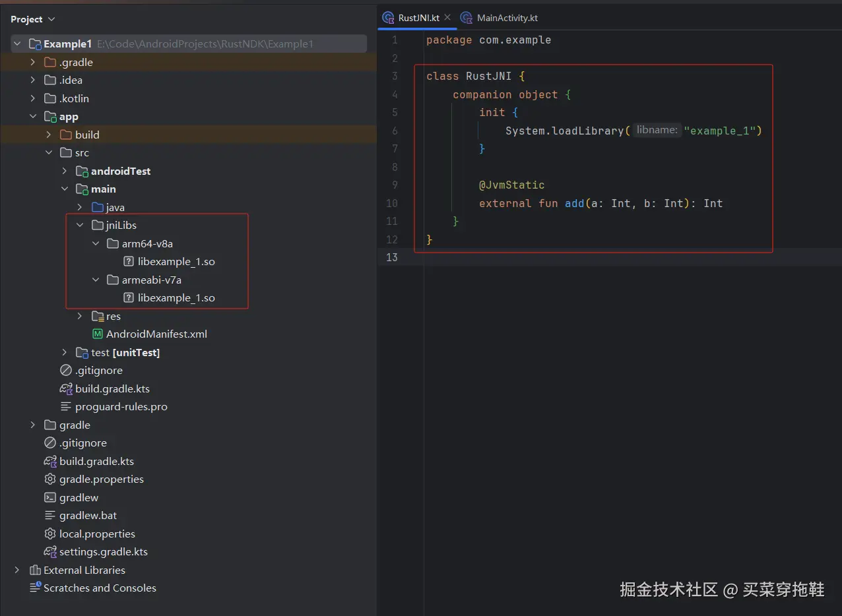This screenshot has height=616, width=842.
Task: Expand the top-level gradle folder
Action: click(33, 425)
